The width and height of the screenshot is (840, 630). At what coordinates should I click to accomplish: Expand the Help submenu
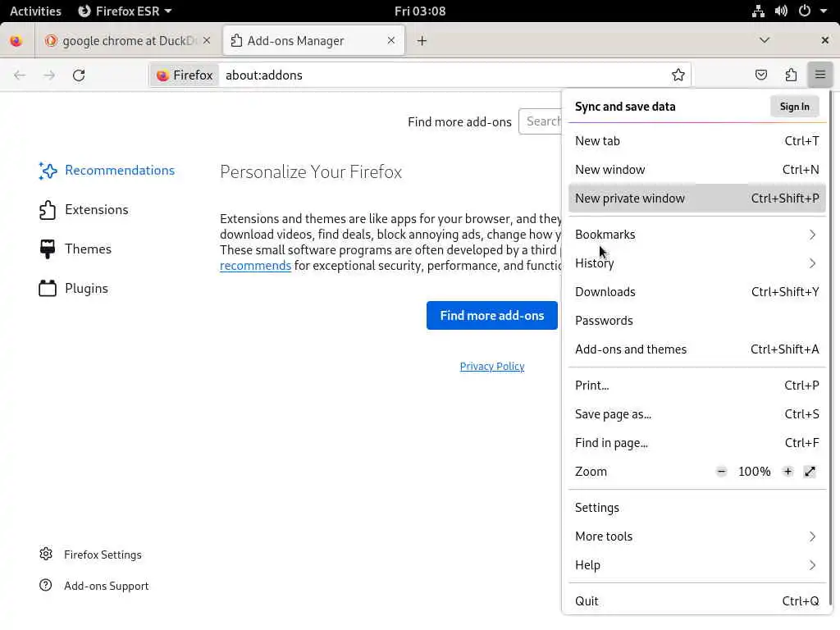pyautogui.click(x=697, y=566)
